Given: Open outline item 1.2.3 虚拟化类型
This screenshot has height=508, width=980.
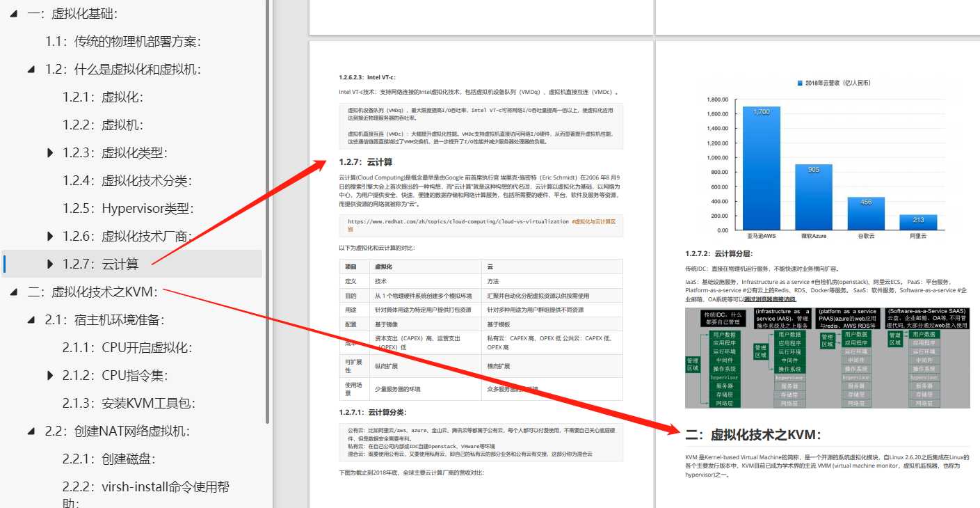Looking at the screenshot, I should coord(115,153).
